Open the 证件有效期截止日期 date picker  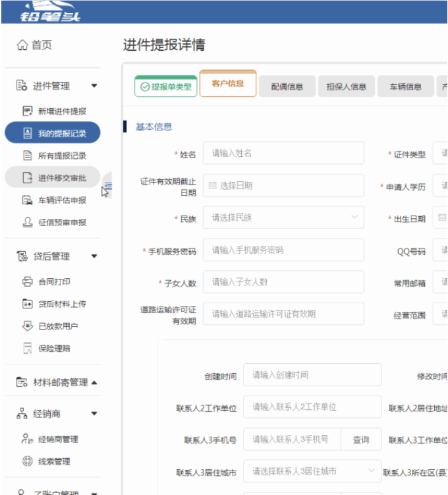pyautogui.click(x=283, y=186)
